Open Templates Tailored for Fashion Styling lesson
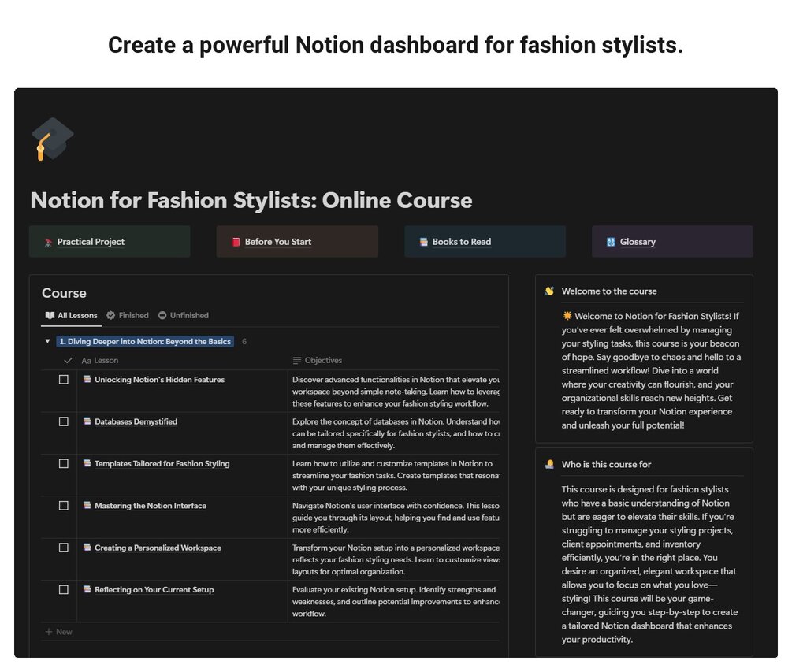This screenshot has width=792, height=672. pyautogui.click(x=162, y=463)
